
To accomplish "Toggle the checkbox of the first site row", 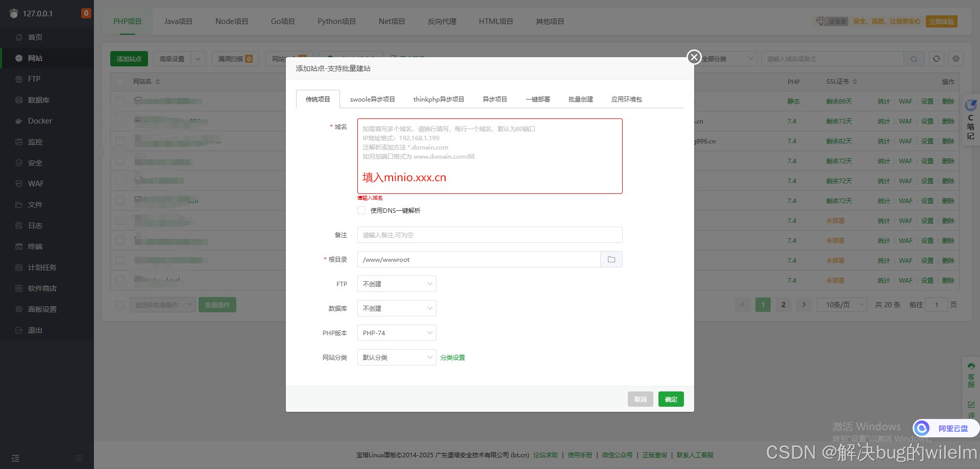I will [120, 101].
